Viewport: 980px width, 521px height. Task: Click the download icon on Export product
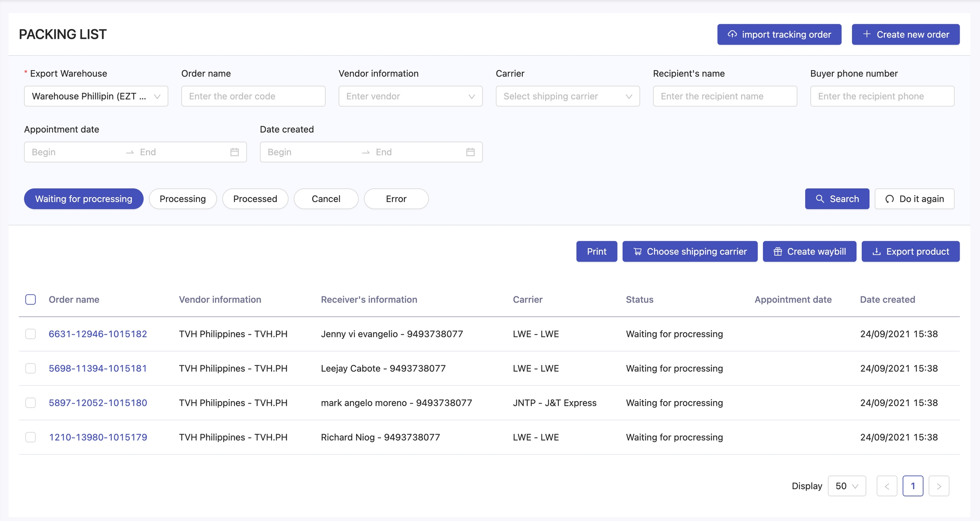[876, 251]
